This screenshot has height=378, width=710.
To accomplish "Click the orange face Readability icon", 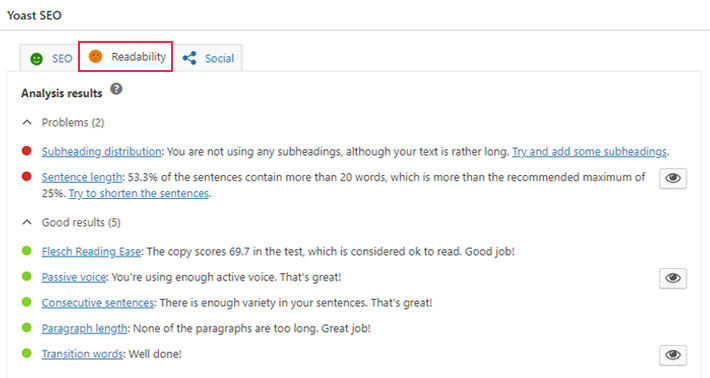I will coord(95,57).
